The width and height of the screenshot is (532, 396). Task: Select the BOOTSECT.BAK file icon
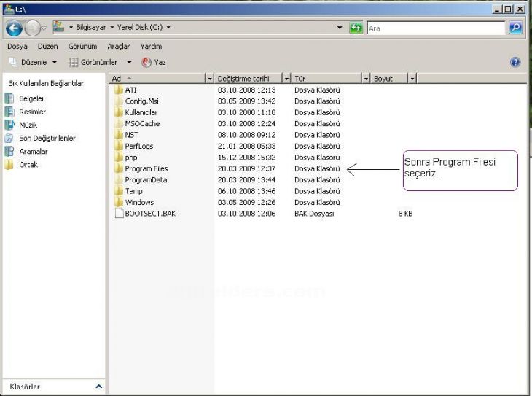[119, 213]
